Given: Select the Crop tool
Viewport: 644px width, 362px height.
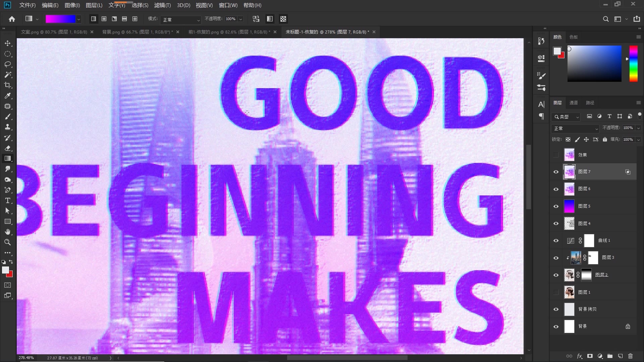Looking at the screenshot, I should [x=8, y=85].
